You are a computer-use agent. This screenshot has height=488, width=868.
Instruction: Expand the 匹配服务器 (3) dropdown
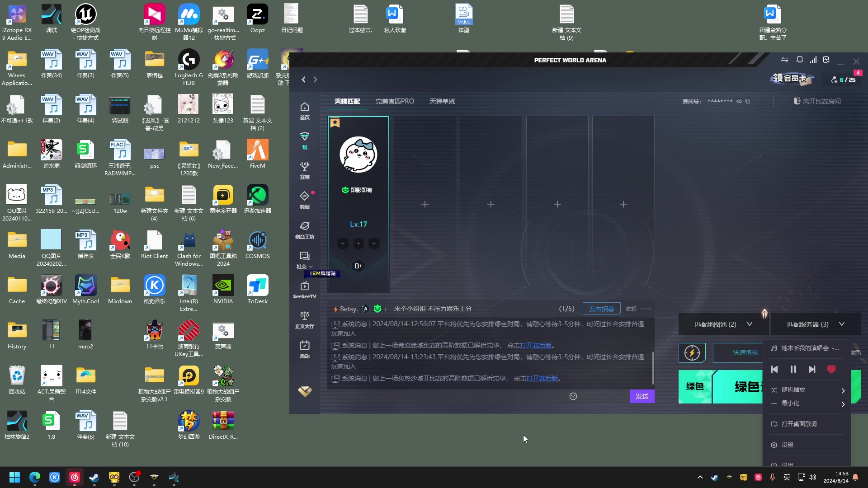pos(816,324)
